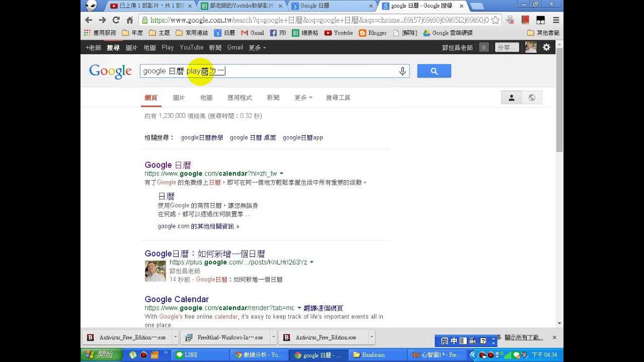Viewport: 644px width, 362px height.
Task: Toggle global results globe icon
Action: coord(532,98)
